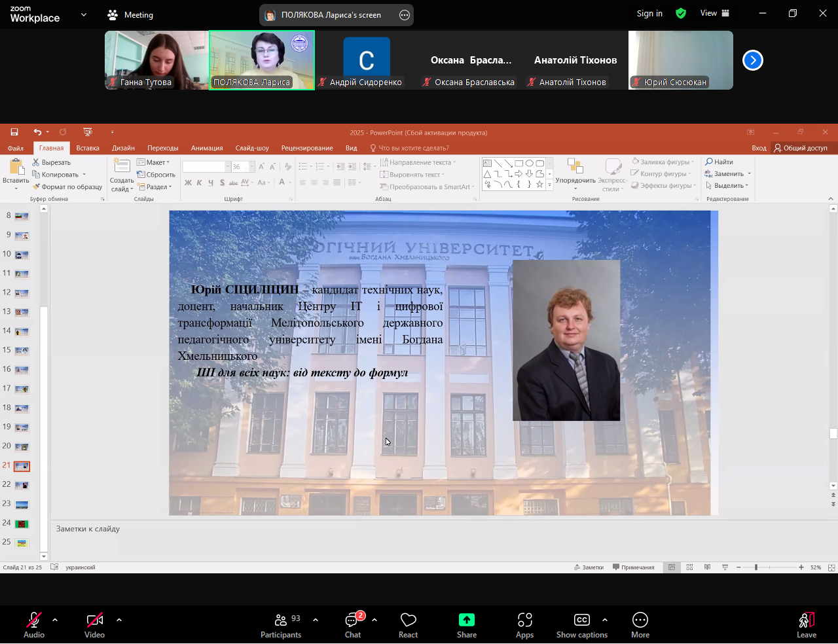Open the View layout dropdown

pyautogui.click(x=715, y=13)
